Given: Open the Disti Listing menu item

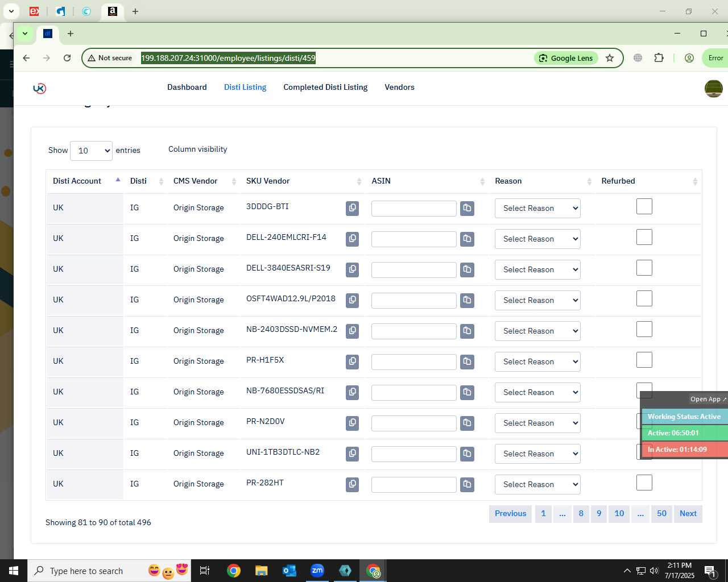Looking at the screenshot, I should point(245,87).
